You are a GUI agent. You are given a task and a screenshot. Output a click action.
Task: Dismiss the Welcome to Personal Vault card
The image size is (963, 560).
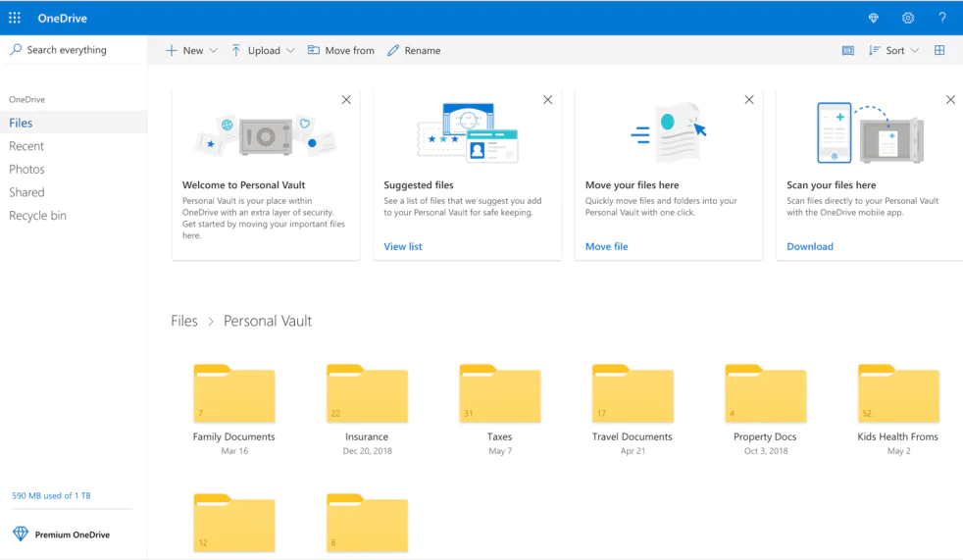click(346, 100)
